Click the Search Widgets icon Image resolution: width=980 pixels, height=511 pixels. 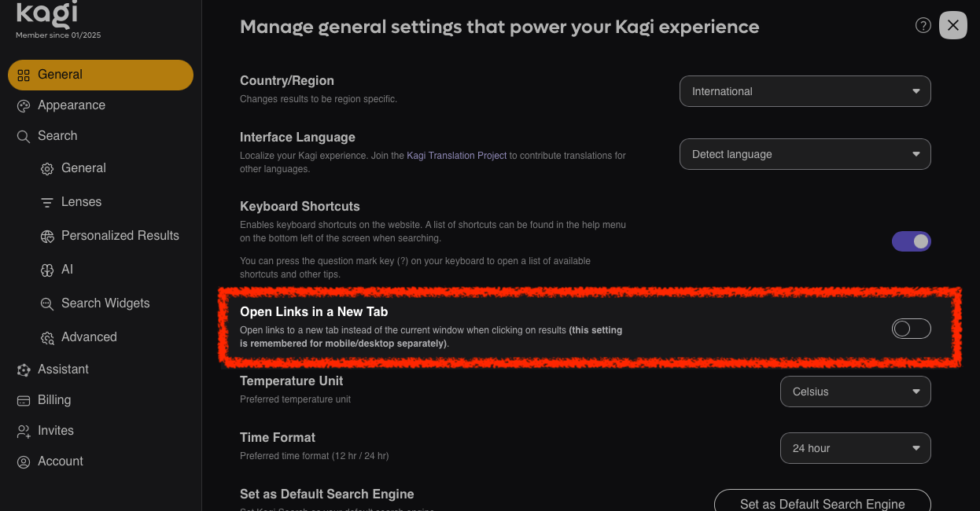point(47,303)
